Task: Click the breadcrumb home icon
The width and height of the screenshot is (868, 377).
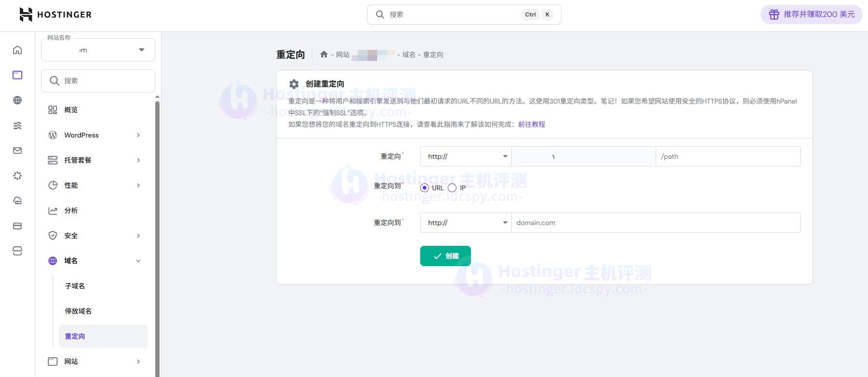Action: pos(324,55)
